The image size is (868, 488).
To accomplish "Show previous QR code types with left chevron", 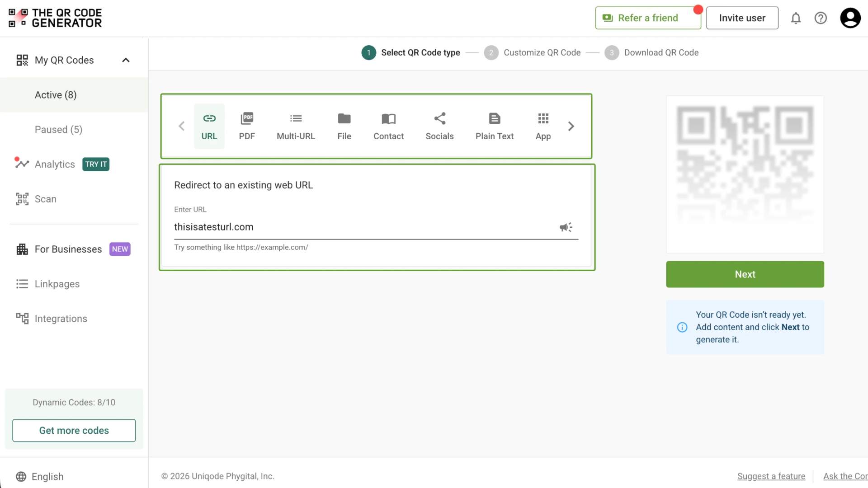I will (x=182, y=126).
